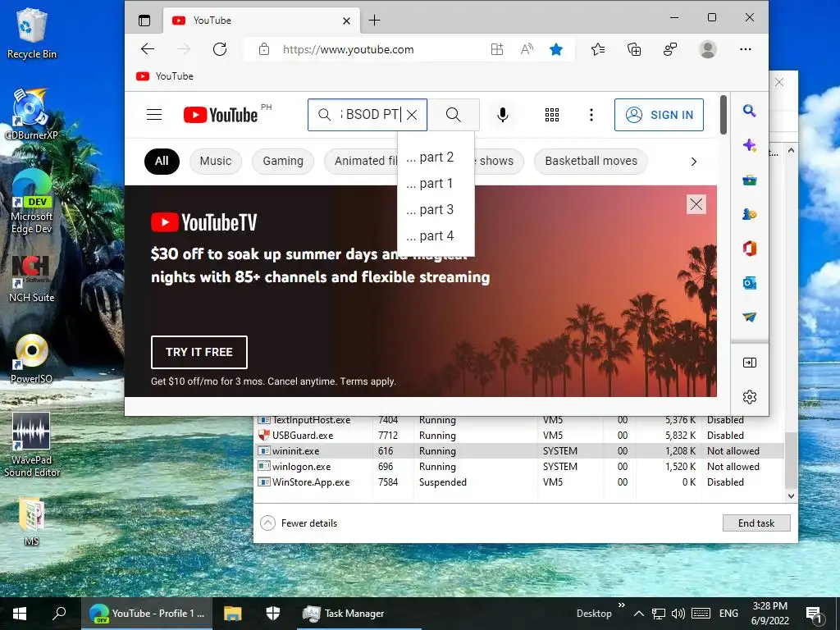Viewport: 840px width, 630px height.
Task: Open the YouTube apps grid
Action: [552, 115]
